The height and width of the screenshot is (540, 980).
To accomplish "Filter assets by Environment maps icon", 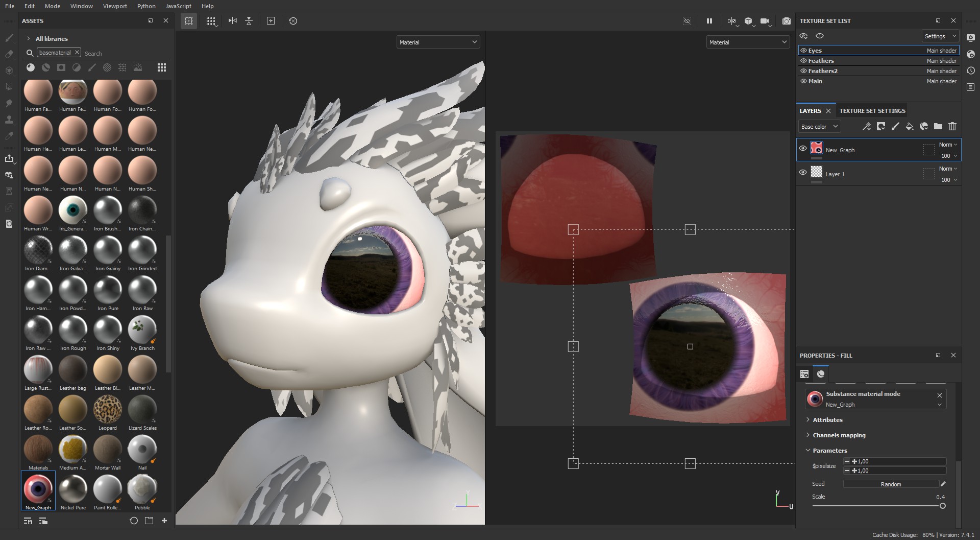I will pos(138,67).
